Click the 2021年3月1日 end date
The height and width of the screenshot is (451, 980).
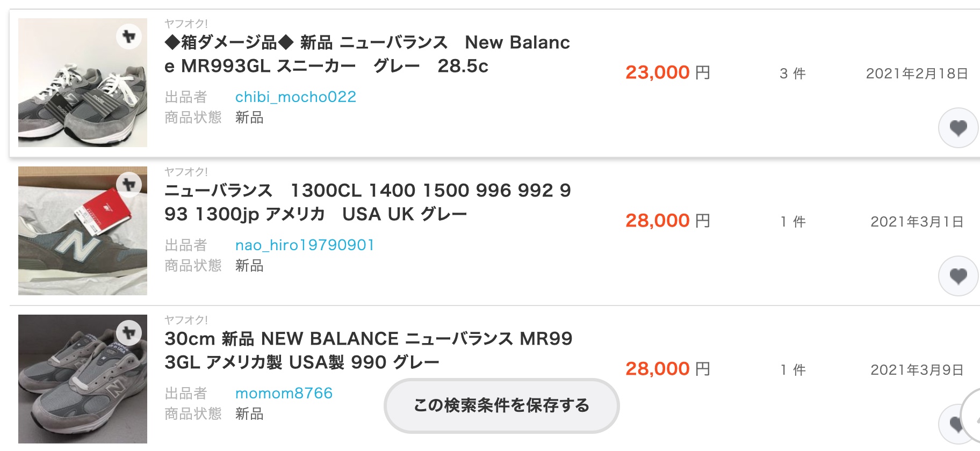pos(917,222)
